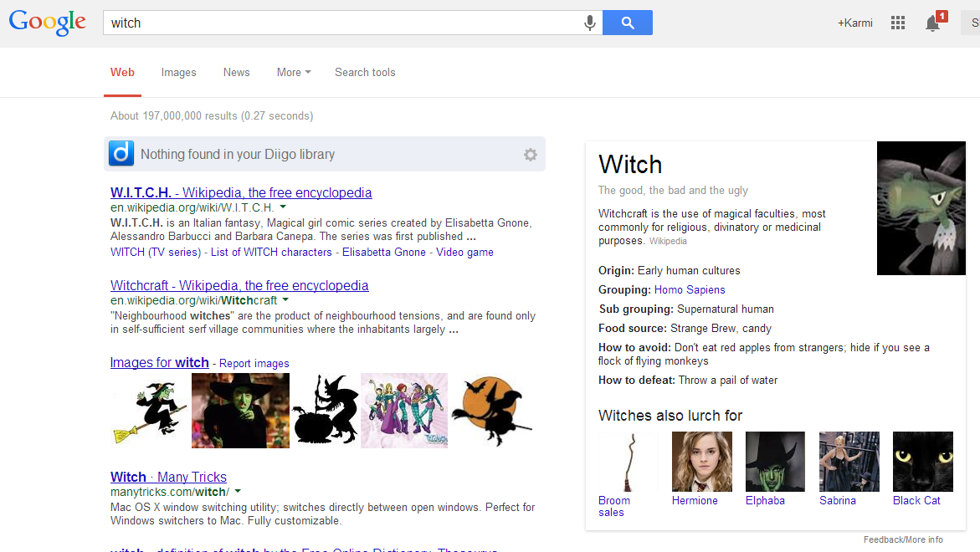Click the Black Cat photo thumbnail

[923, 462]
